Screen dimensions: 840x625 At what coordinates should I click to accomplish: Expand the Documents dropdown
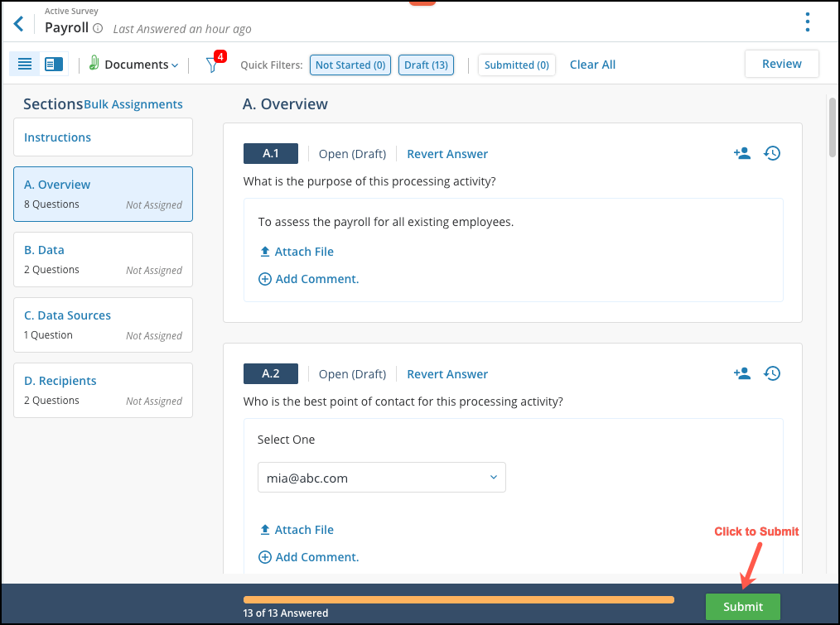tap(141, 65)
